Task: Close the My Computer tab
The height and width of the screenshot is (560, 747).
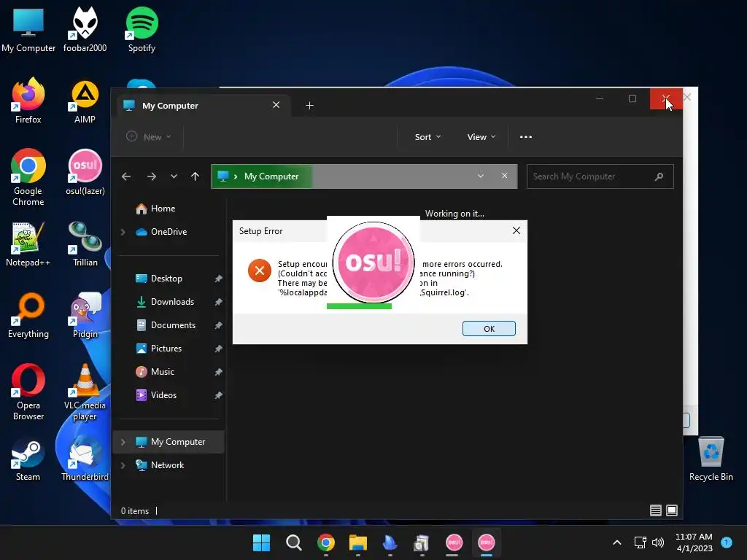Action: tap(276, 105)
